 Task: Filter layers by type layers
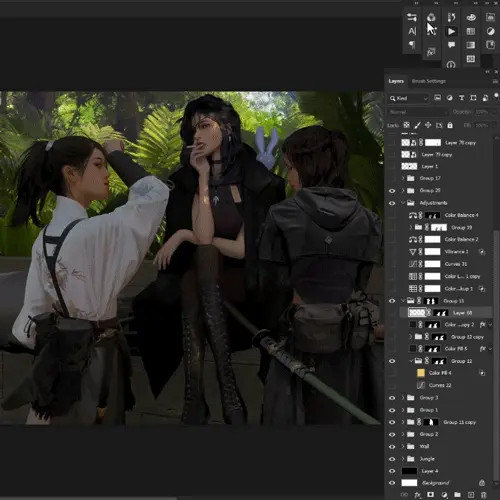tap(461, 98)
